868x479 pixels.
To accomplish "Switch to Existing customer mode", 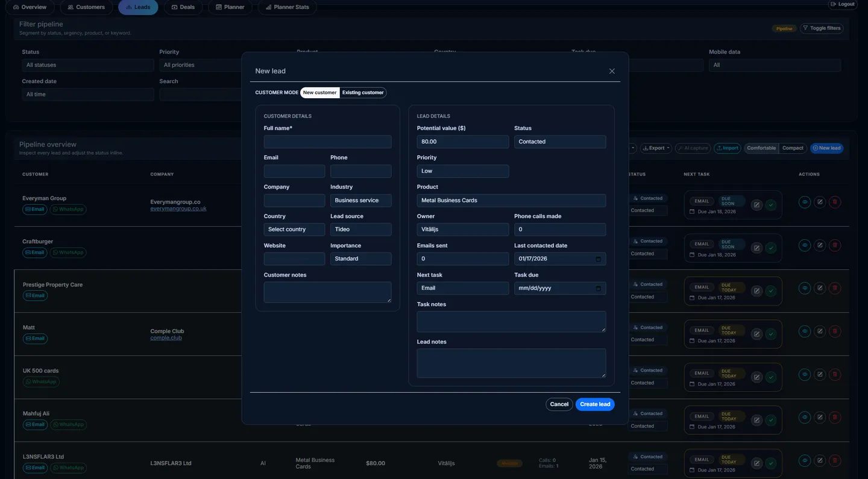I will click(363, 93).
